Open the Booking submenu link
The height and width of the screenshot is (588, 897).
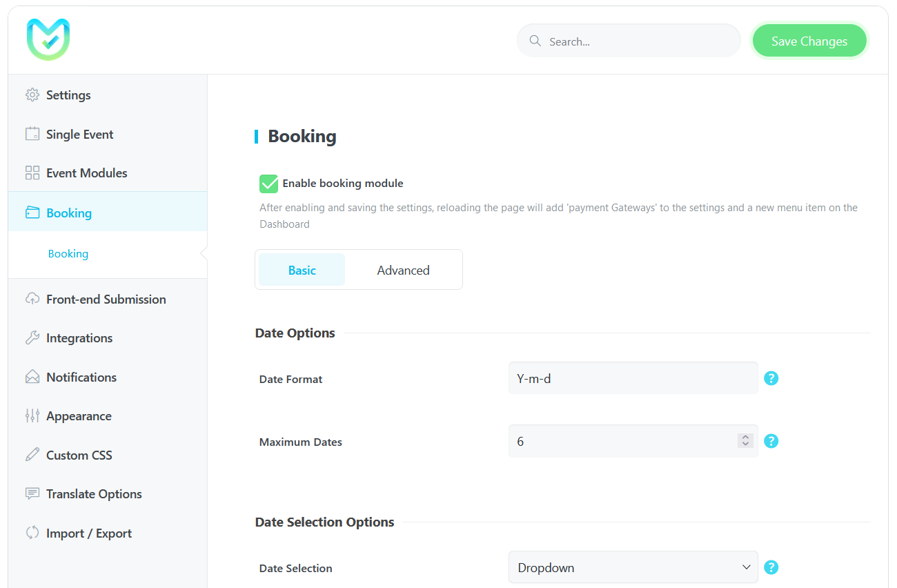pos(68,254)
